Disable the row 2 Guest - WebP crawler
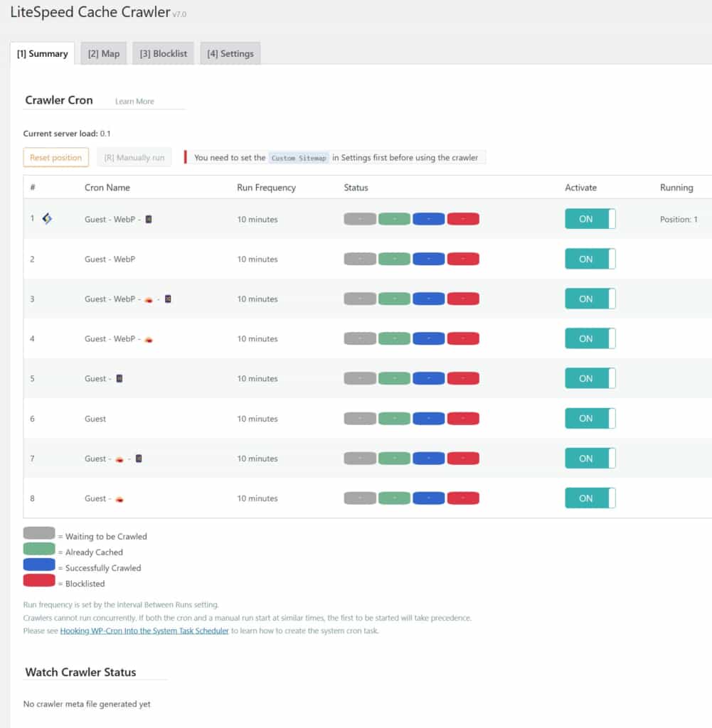 (x=590, y=259)
